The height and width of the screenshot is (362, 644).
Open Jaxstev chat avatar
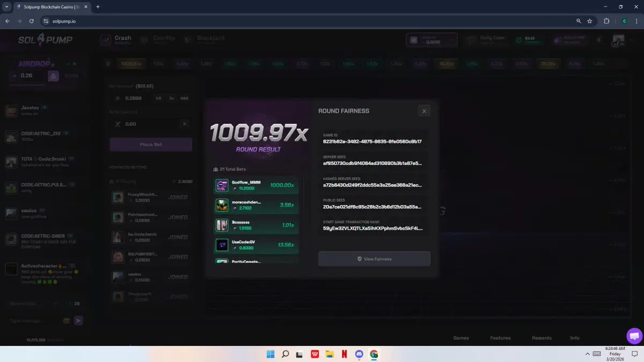pyautogui.click(x=11, y=111)
